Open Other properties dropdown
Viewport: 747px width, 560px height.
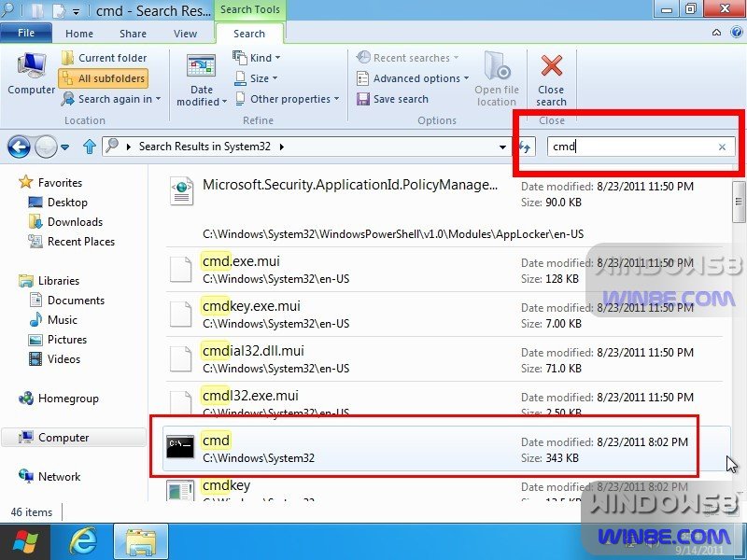tap(288, 99)
